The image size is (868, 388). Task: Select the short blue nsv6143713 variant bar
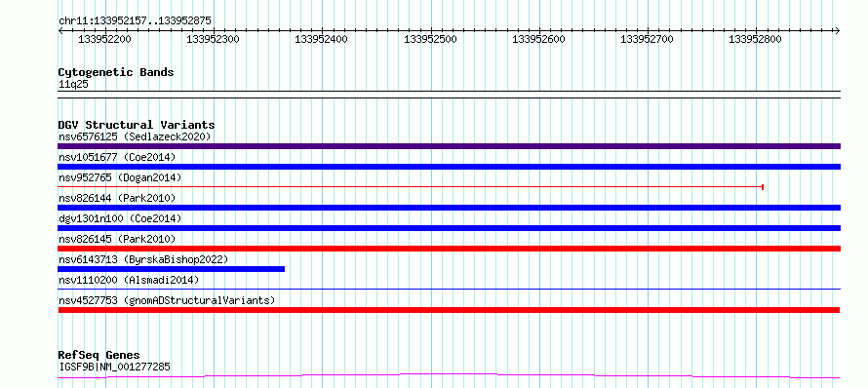pyautogui.click(x=171, y=269)
